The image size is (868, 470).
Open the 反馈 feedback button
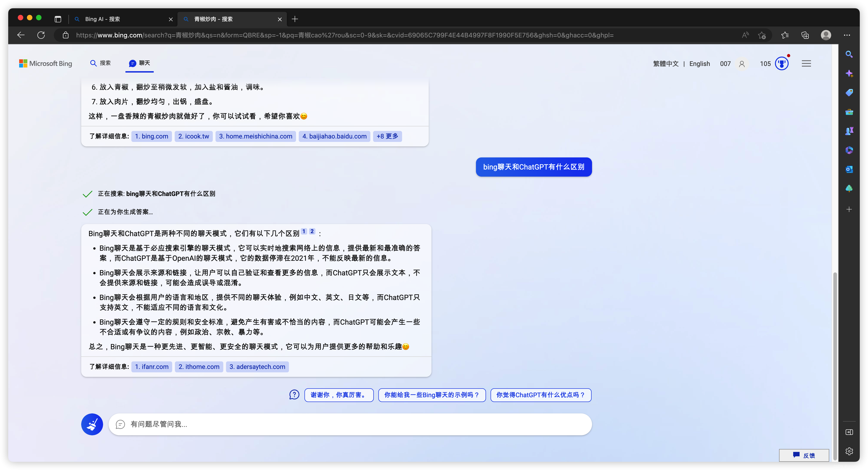pos(804,455)
